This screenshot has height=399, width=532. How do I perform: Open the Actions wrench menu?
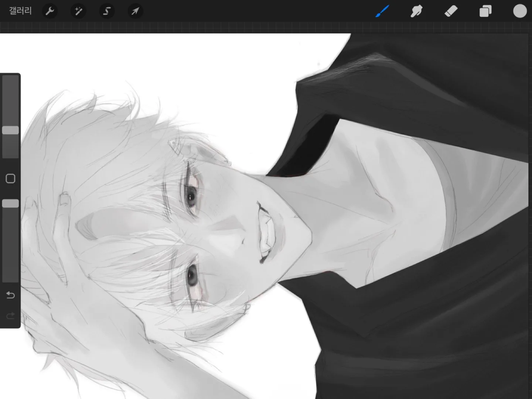pyautogui.click(x=50, y=11)
